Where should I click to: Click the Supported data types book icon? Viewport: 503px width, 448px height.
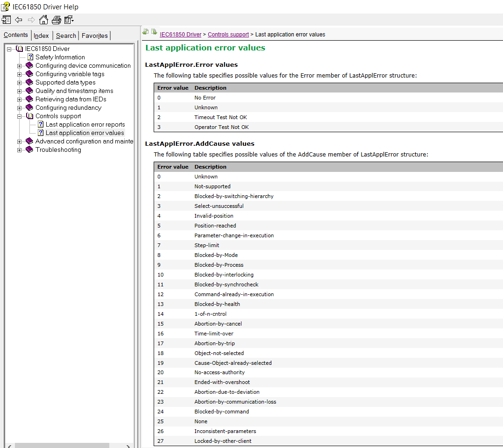(29, 83)
